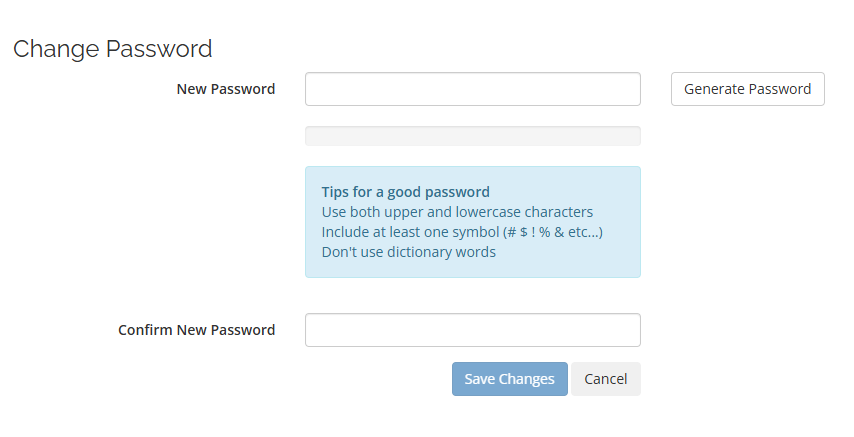This screenshot has height=437, width=854.
Task: Cancel the password change
Action: (x=605, y=379)
